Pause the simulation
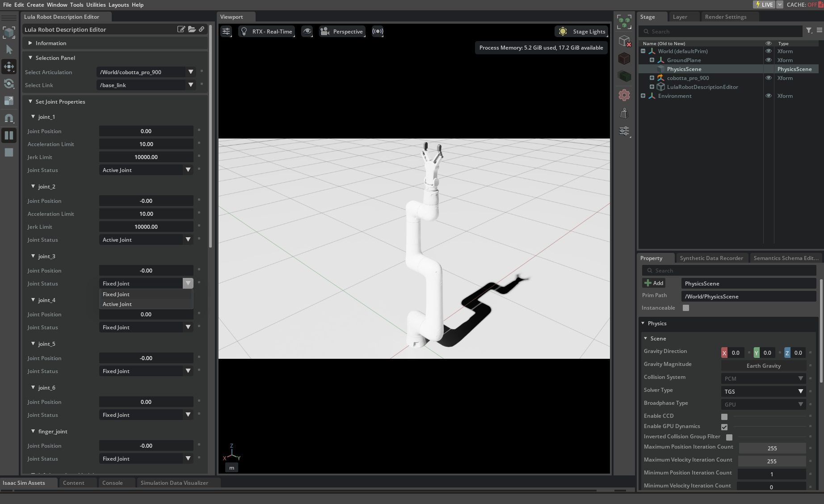The height and width of the screenshot is (504, 824). tap(9, 135)
